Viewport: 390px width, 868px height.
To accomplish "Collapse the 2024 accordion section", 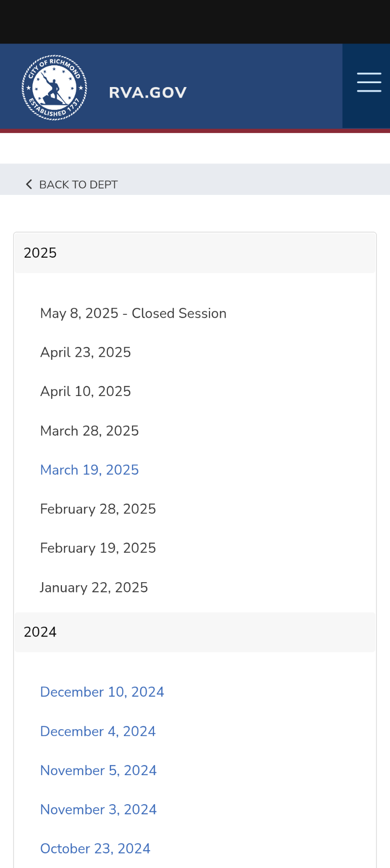I will pos(195,632).
